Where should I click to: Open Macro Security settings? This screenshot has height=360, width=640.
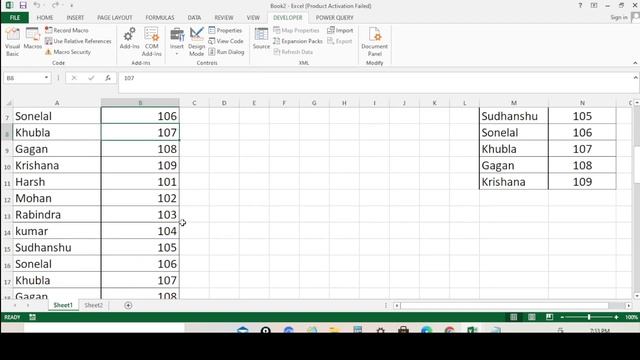(x=68, y=52)
